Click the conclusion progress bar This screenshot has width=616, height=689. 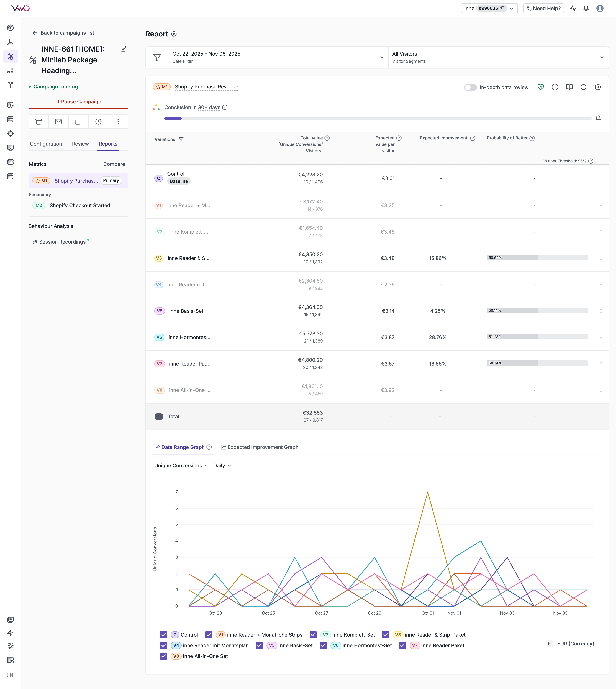click(378, 119)
